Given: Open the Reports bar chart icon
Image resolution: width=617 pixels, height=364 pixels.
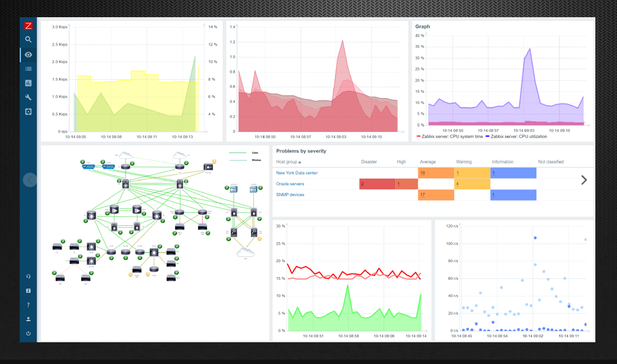Looking at the screenshot, I should [28, 83].
